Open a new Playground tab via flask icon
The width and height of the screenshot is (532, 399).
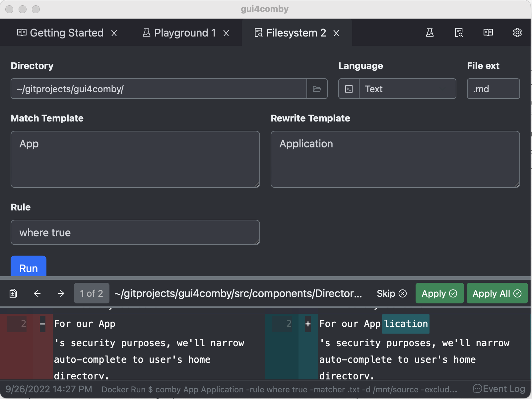pos(430,33)
